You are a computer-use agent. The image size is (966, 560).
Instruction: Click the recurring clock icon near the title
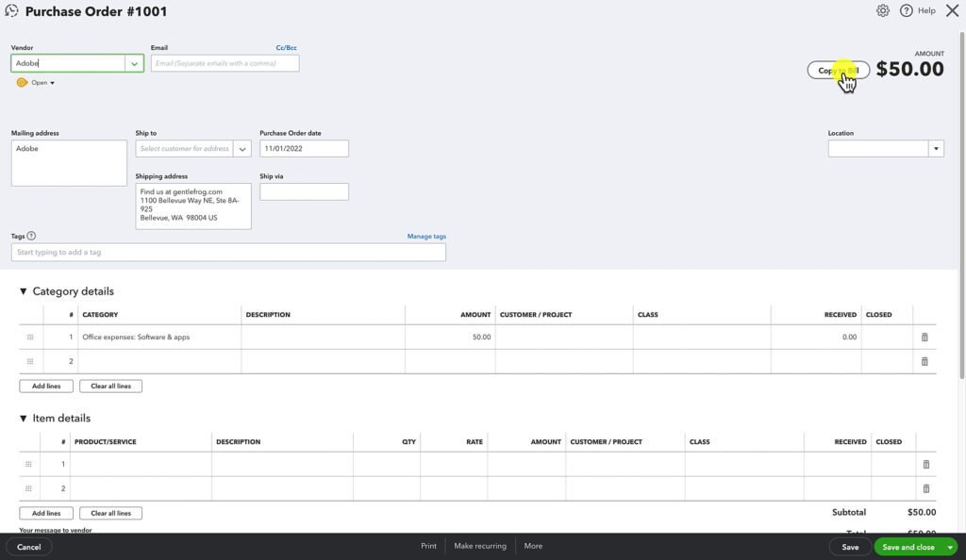click(11, 10)
